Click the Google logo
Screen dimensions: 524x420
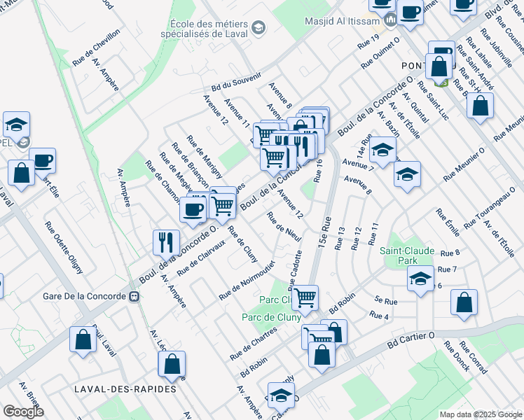pos(23,412)
